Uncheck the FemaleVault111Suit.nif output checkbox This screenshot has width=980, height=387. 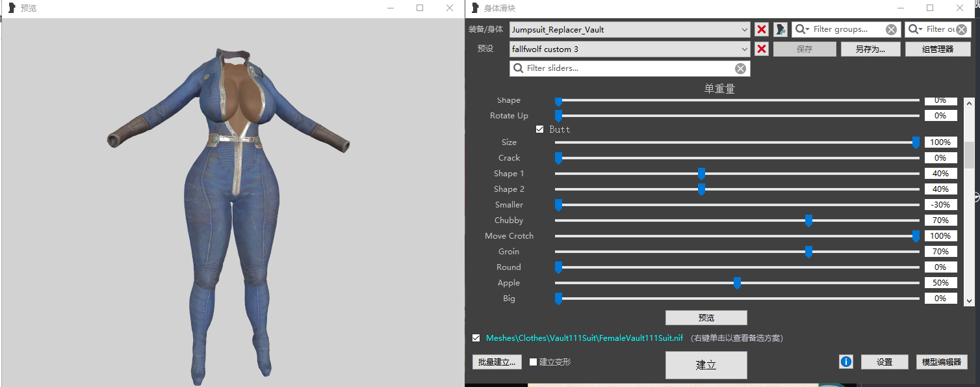pyautogui.click(x=476, y=338)
